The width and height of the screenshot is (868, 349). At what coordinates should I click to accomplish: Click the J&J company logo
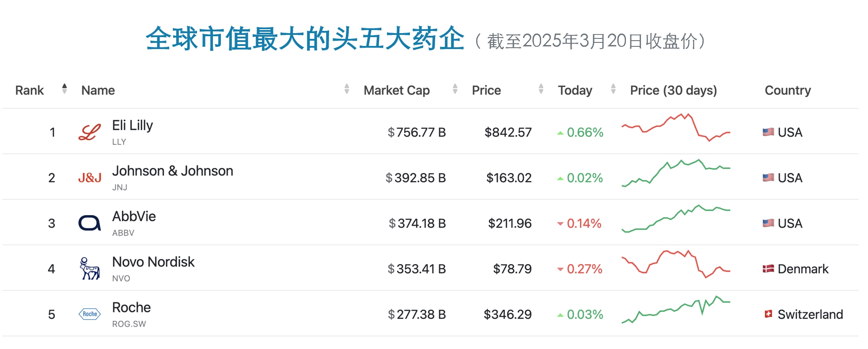[x=90, y=178]
